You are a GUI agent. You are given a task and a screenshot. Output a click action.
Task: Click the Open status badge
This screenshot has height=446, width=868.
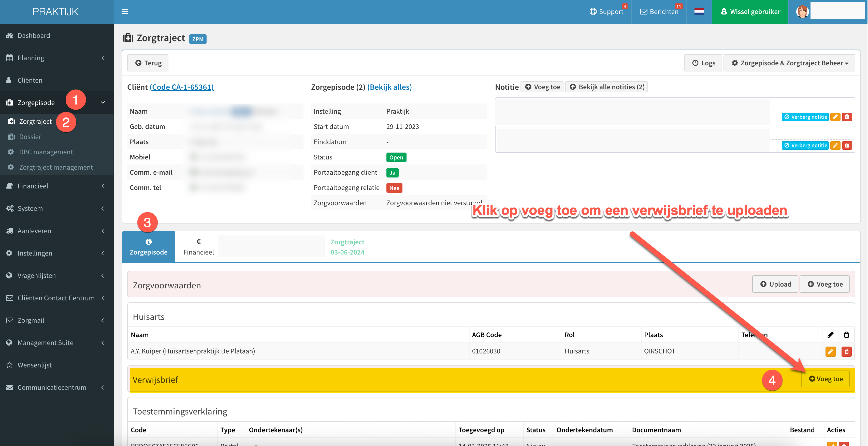tap(396, 157)
